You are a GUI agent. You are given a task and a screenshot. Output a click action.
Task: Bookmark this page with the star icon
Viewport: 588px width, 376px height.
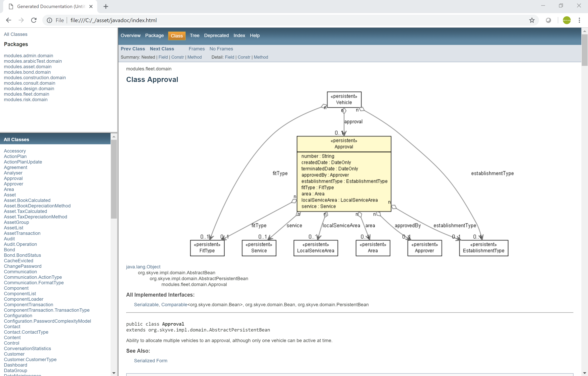click(532, 20)
